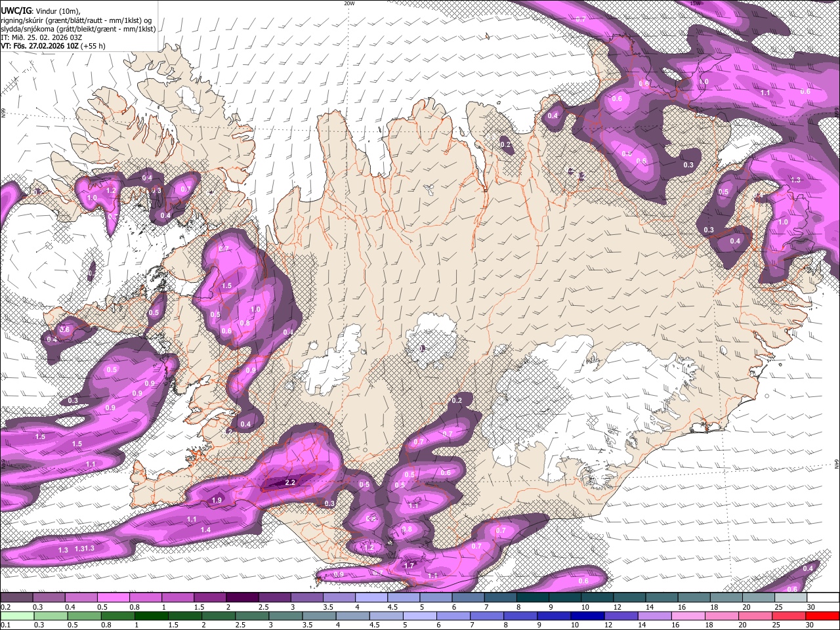Pick the darkest purple swatch for 2 to 2.5
This screenshot has height=630, width=840.
[242, 598]
